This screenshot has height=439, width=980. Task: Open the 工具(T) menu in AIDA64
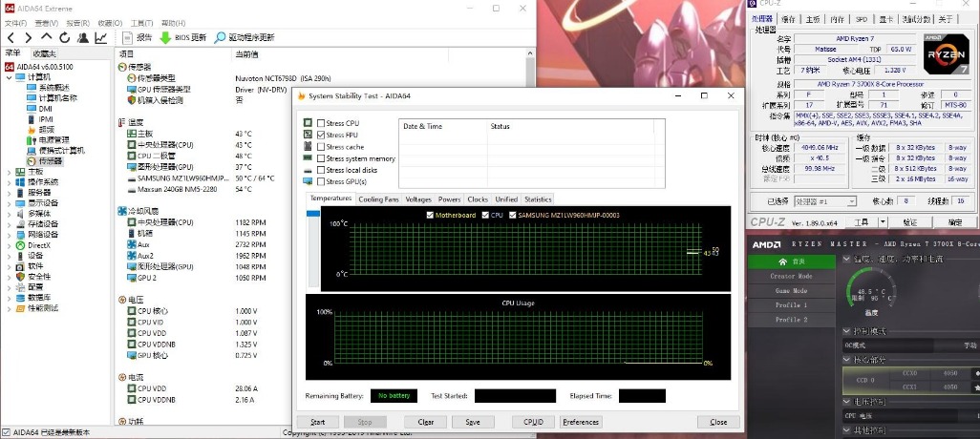pyautogui.click(x=142, y=23)
